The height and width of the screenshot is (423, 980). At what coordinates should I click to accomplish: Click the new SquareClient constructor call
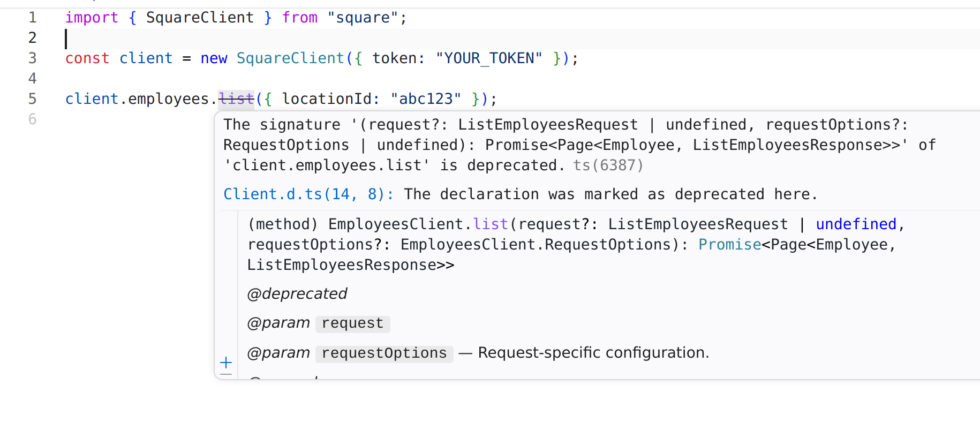(x=290, y=58)
